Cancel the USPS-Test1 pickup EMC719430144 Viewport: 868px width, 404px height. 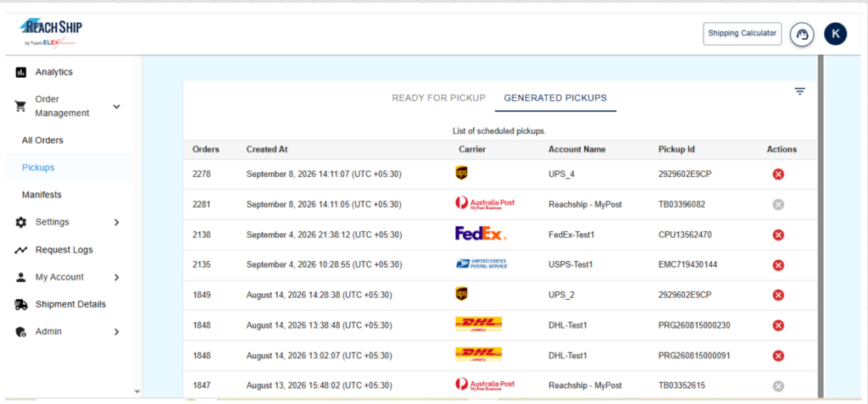778,265
